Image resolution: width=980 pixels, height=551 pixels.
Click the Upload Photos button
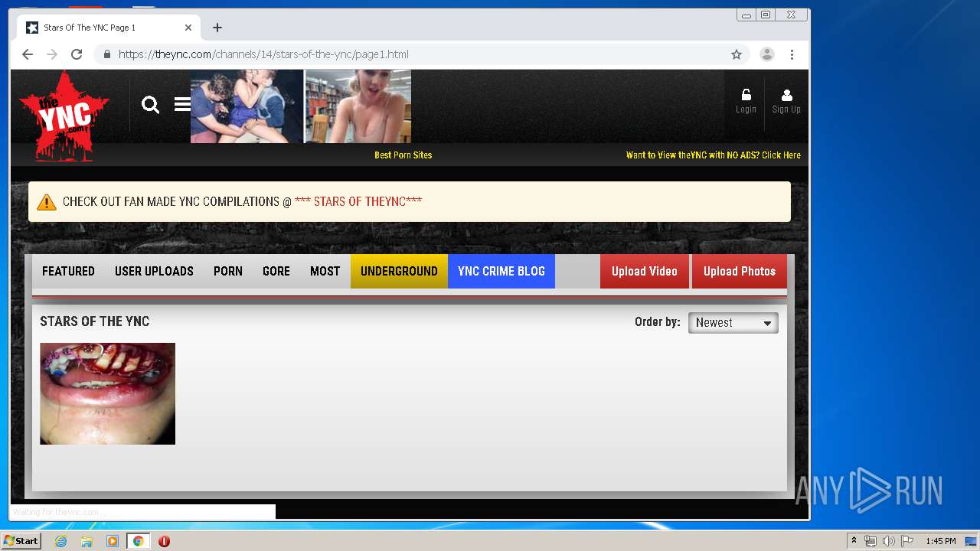[x=740, y=272]
